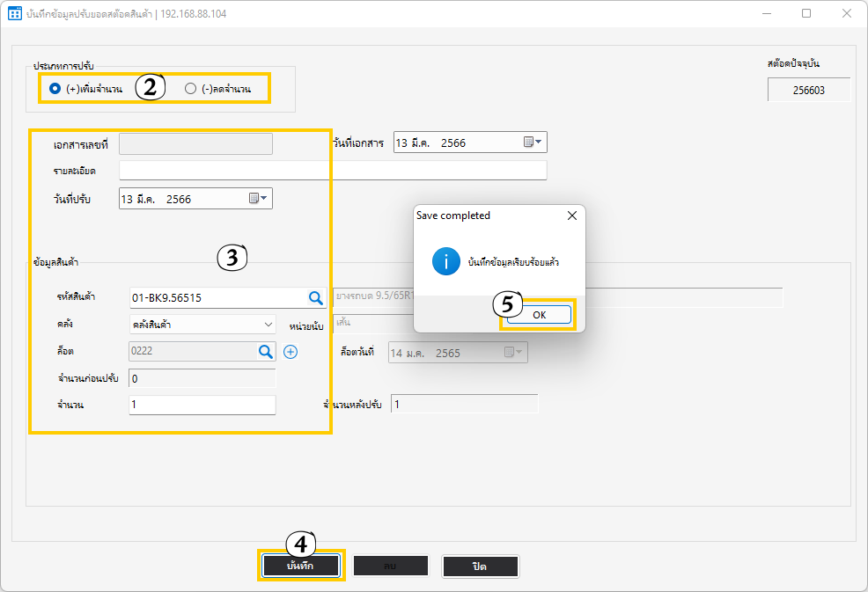Click the blue info icon in dialog
The image size is (868, 592).
tap(445, 261)
